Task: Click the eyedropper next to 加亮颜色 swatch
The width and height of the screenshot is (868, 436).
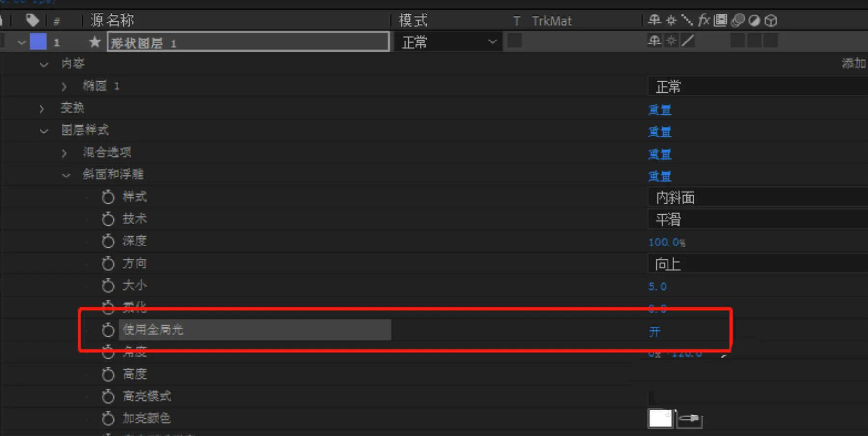Action: pos(690,419)
